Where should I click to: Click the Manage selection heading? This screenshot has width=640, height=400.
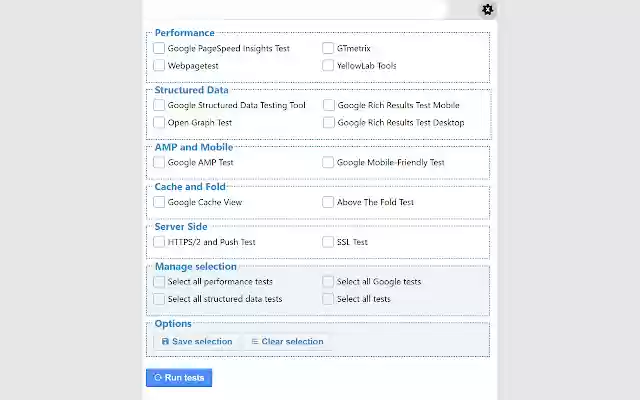coord(196,267)
